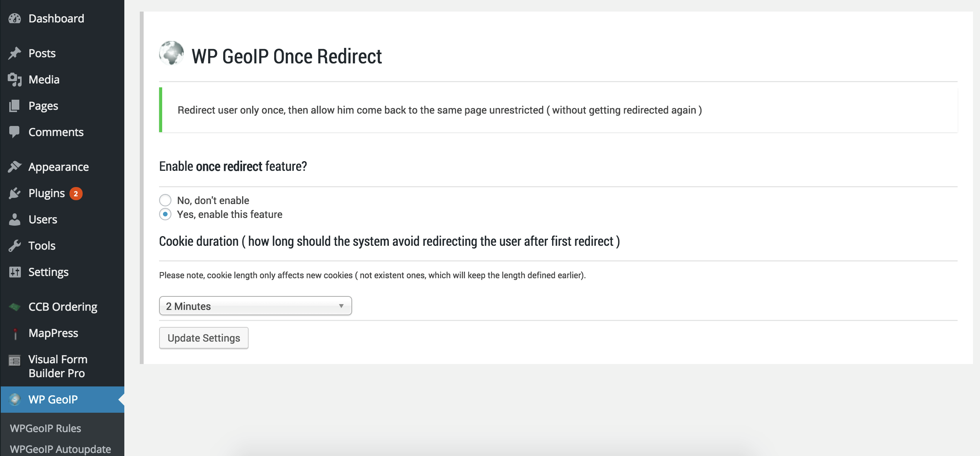The image size is (980, 456).
Task: Click the Visual Form Builder Pro icon
Action: pyautogui.click(x=15, y=361)
